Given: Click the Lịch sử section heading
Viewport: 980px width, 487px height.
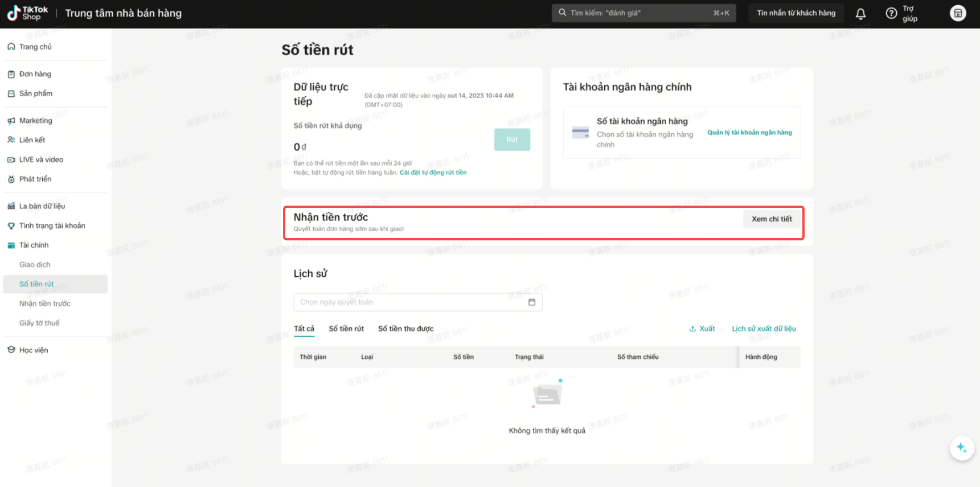Looking at the screenshot, I should 310,274.
